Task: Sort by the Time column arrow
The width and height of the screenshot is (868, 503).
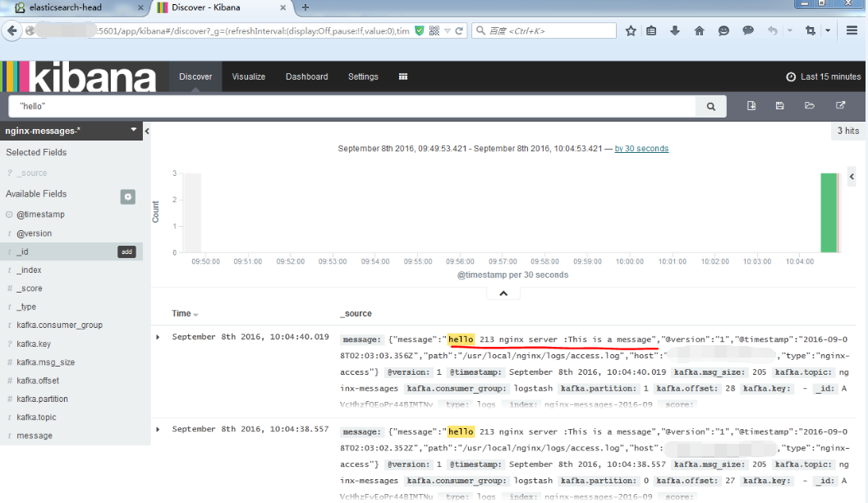Action: pos(196,315)
